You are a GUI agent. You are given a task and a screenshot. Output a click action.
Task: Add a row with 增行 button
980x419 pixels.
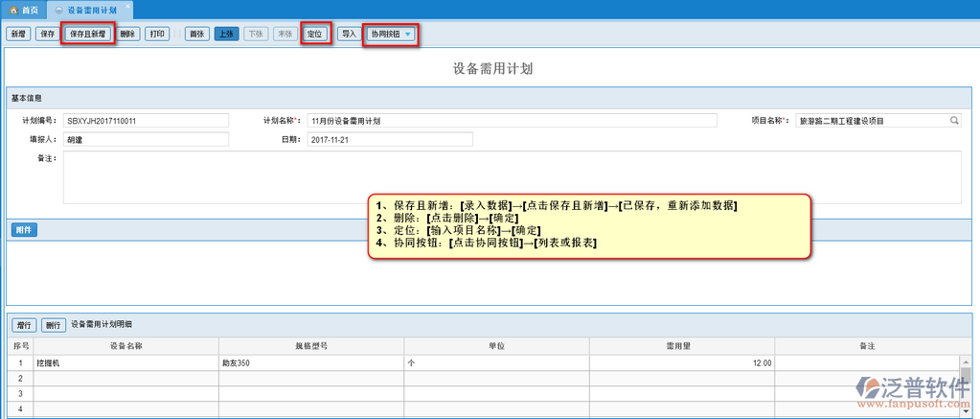(x=24, y=325)
